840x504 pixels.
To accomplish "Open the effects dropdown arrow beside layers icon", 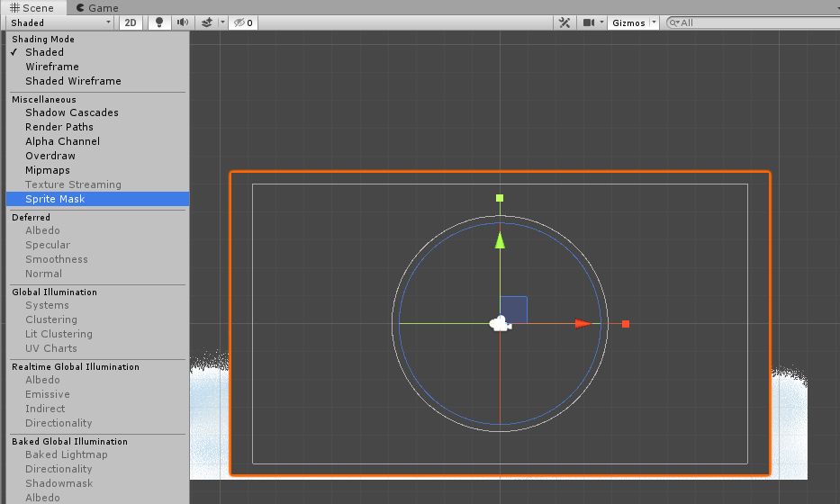I will pos(221,22).
